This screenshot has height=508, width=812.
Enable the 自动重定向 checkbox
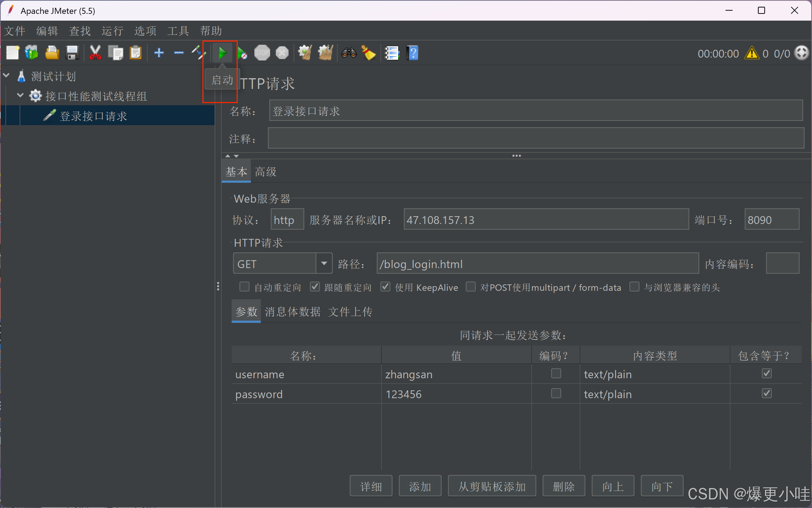tap(244, 287)
